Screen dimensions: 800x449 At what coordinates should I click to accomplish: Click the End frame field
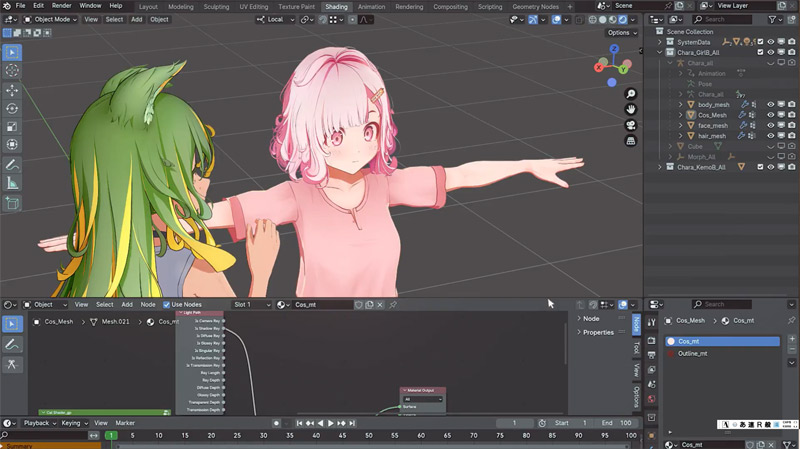coord(617,423)
